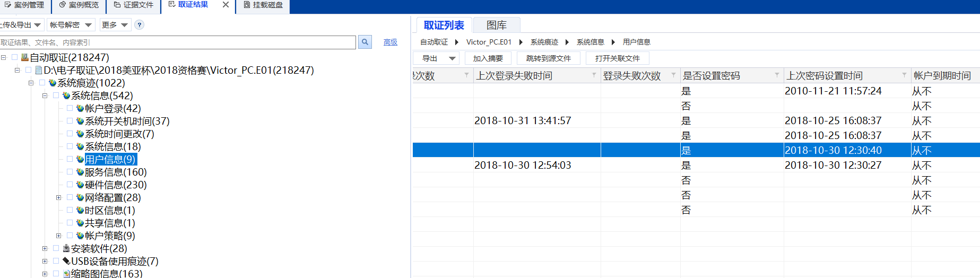Expand the 帐户策略(9) tree node

[x=58, y=236]
